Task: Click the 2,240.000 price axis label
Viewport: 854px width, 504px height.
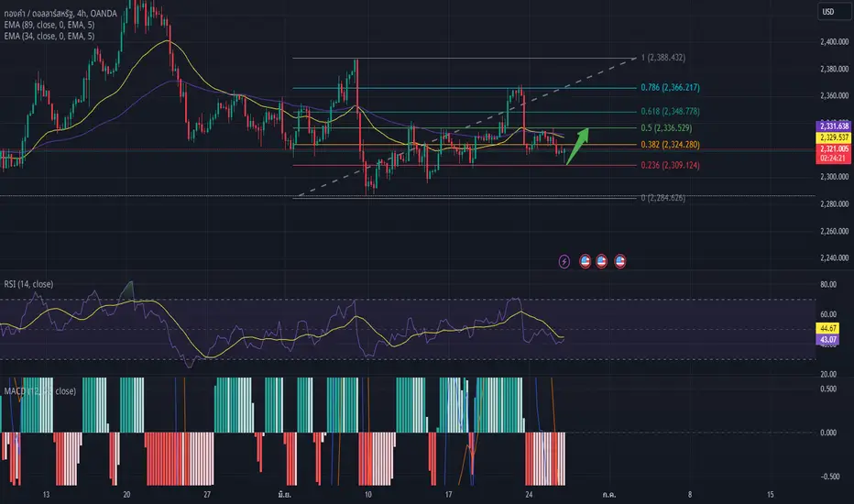Action: (834, 258)
